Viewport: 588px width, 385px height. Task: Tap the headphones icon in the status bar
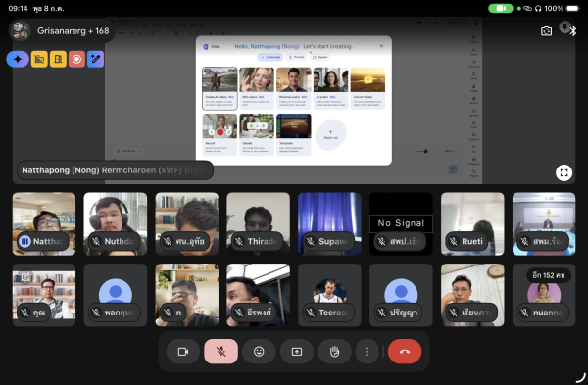pyautogui.click(x=538, y=8)
